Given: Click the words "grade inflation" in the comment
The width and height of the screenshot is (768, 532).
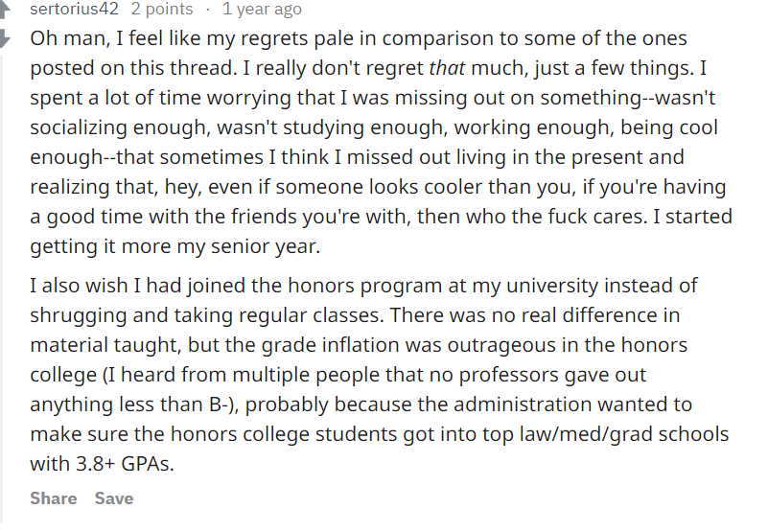Looking at the screenshot, I should (x=323, y=345).
